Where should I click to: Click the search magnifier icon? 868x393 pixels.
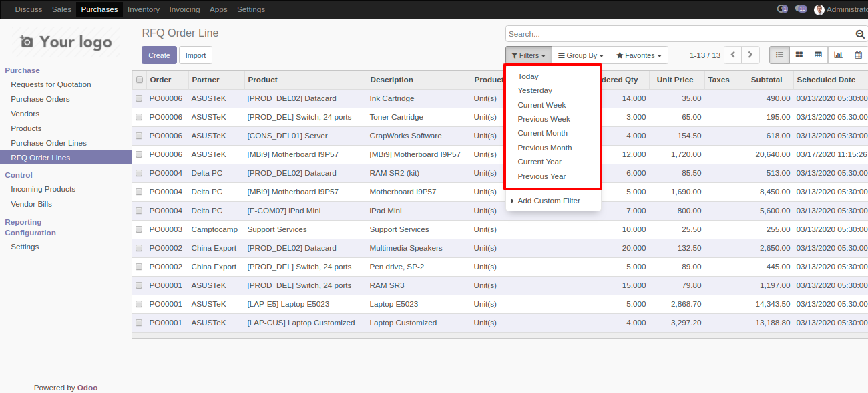coord(860,34)
